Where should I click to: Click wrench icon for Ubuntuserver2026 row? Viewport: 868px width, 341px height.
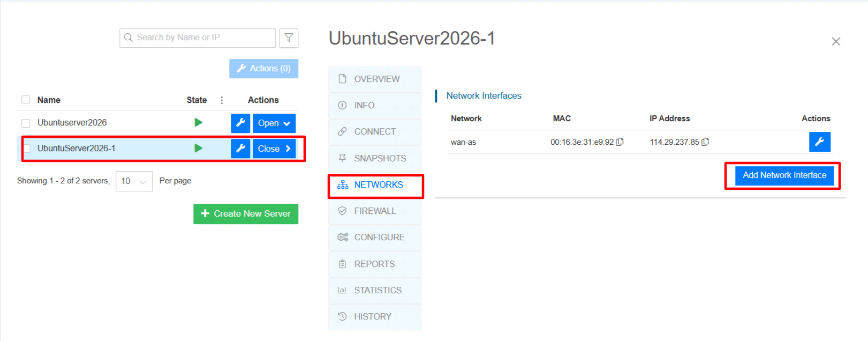pyautogui.click(x=240, y=123)
